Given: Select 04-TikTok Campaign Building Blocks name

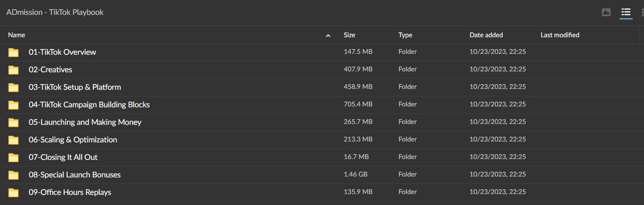Looking at the screenshot, I should [x=89, y=105].
